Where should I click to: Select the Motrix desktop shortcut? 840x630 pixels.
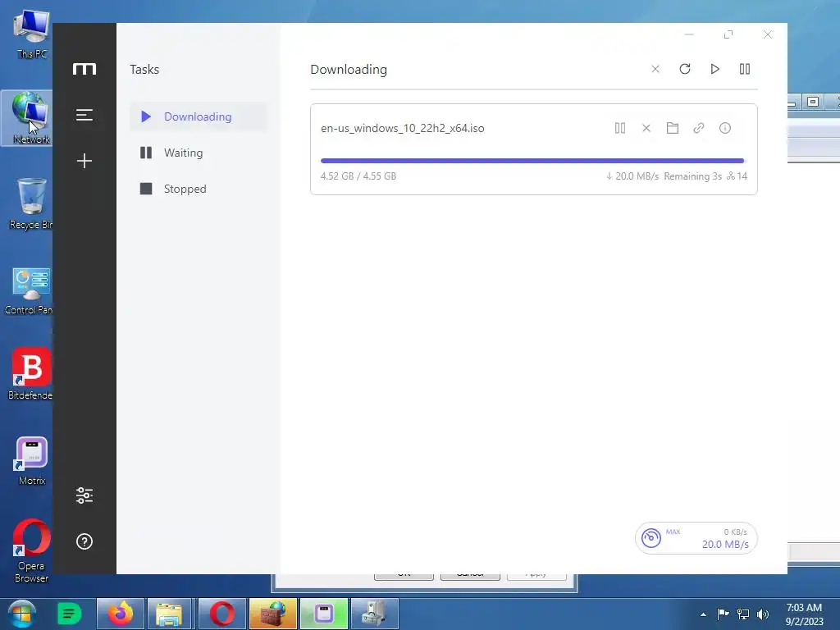coord(32,461)
